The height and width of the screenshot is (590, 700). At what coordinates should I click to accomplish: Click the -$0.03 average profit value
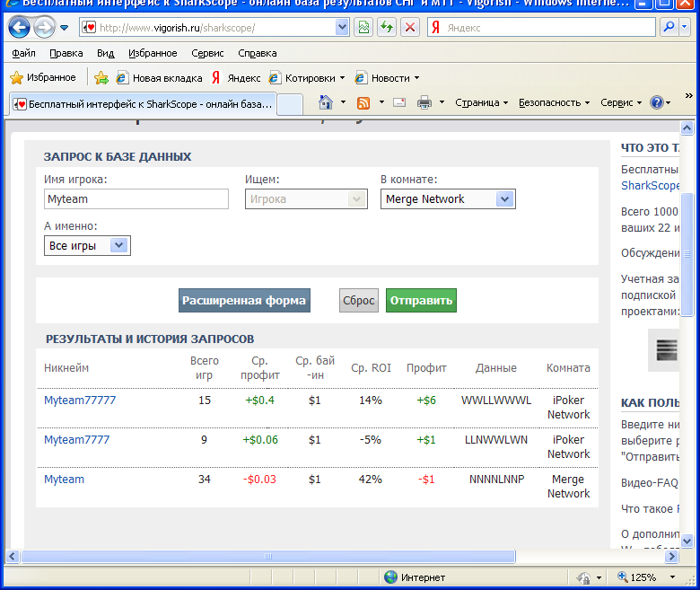coord(259,480)
